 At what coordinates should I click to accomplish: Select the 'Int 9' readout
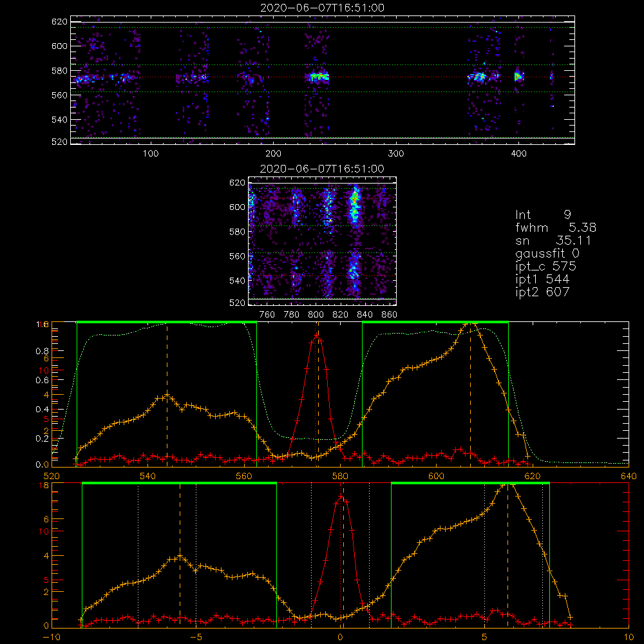coord(543,215)
